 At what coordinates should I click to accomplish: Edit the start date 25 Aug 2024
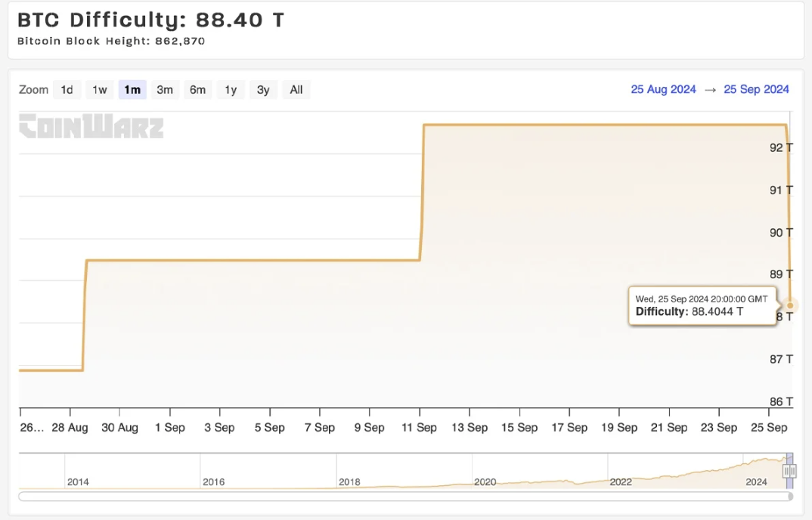pos(663,89)
